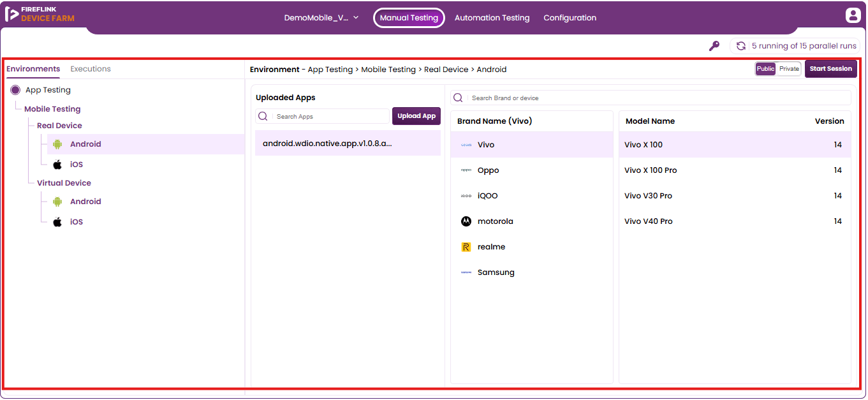Open the Manual Testing tab
The image size is (868, 400).
click(x=409, y=18)
